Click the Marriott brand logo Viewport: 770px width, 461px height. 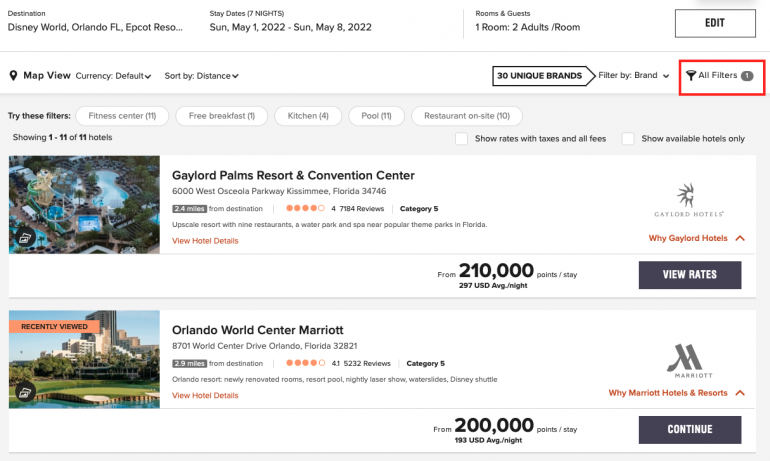[685, 362]
